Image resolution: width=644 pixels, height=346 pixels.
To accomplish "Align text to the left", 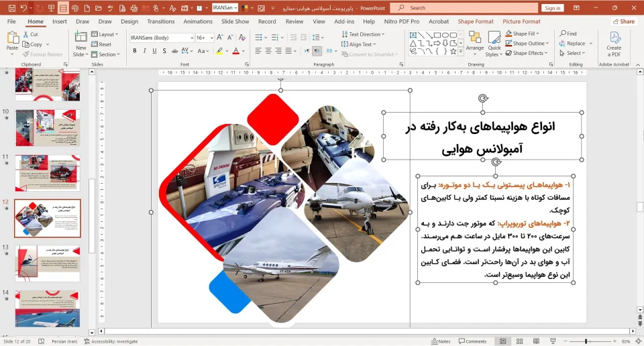I will point(258,51).
